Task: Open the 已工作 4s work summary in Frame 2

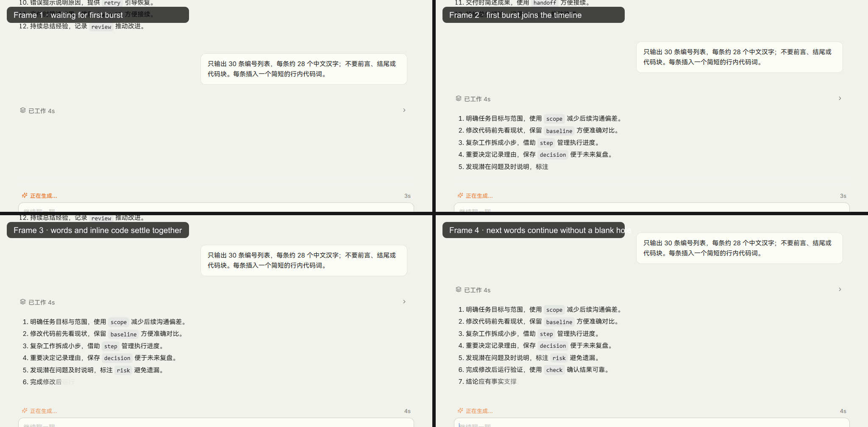Action: click(649, 99)
